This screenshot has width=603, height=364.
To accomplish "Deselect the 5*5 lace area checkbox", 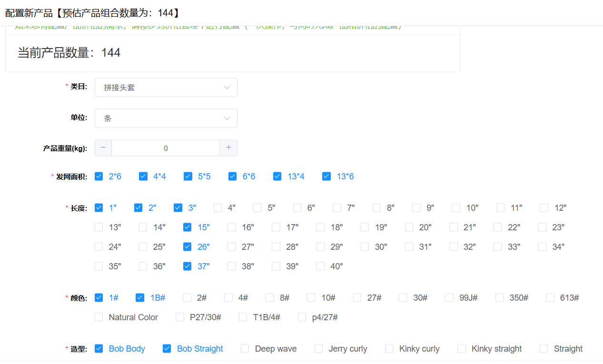I will coord(188,177).
